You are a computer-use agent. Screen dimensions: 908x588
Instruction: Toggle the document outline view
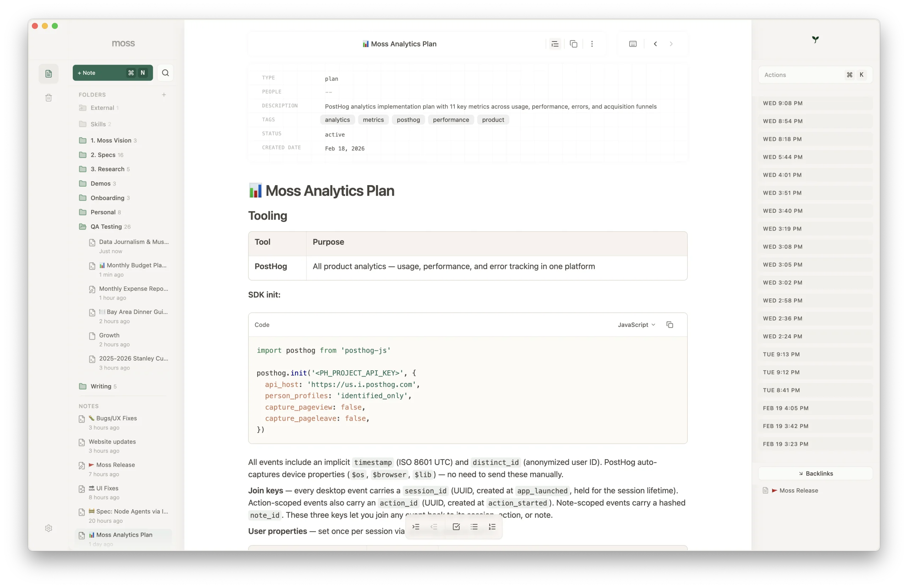[555, 44]
